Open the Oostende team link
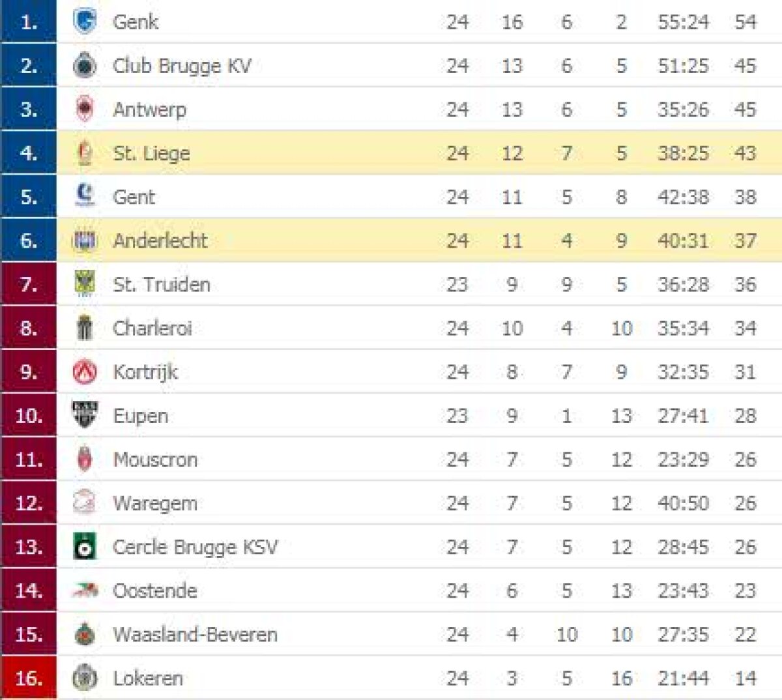 [x=155, y=591]
